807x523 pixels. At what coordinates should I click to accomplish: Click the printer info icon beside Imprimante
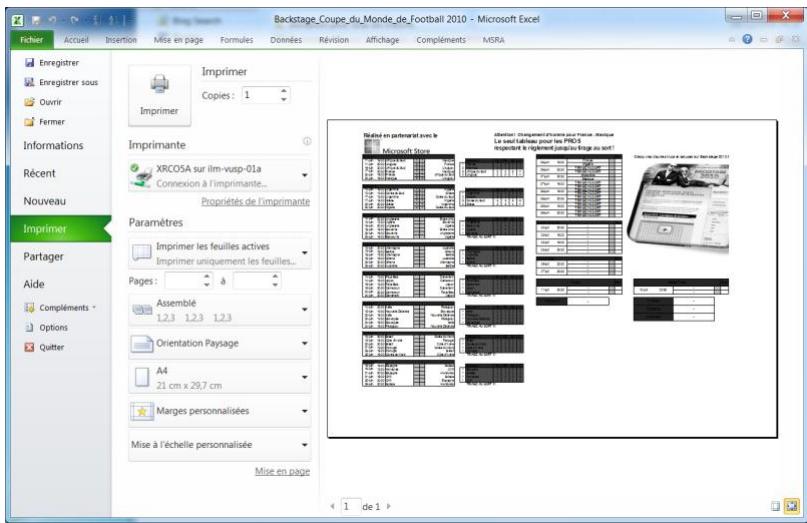[x=307, y=141]
